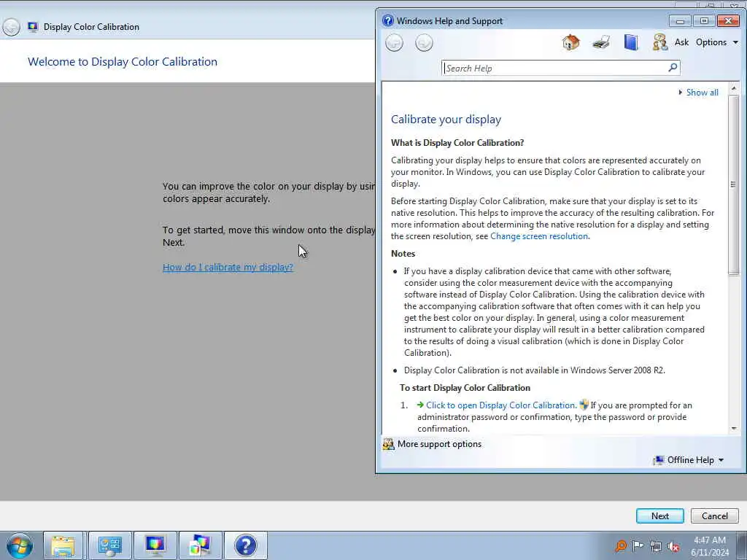
Task: Open the Control Panel taskbar icon
Action: (x=110, y=545)
